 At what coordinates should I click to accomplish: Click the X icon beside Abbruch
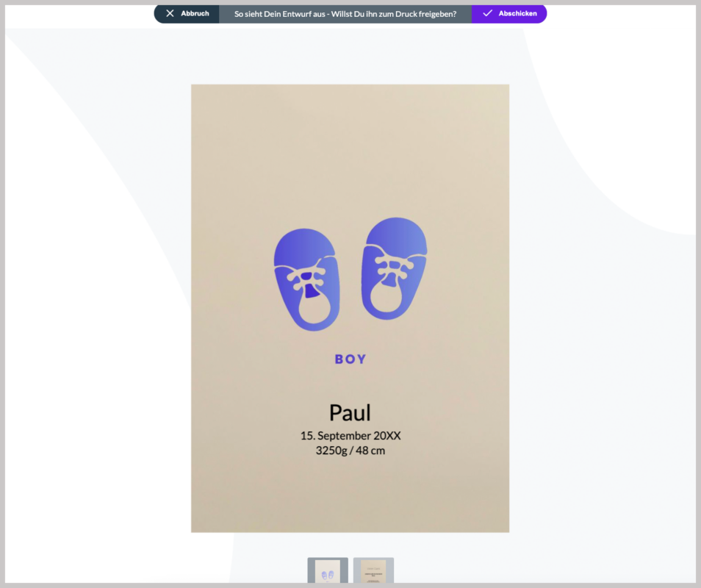click(170, 13)
